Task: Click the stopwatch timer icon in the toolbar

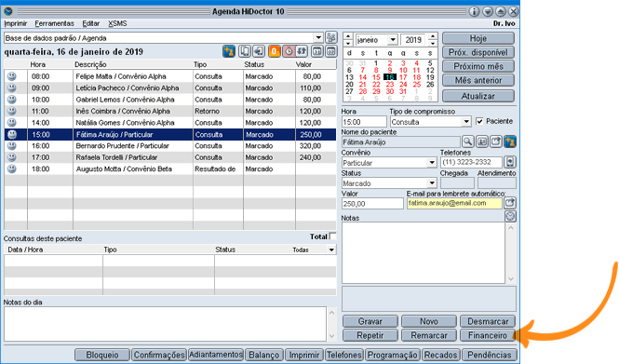Action: click(x=289, y=51)
